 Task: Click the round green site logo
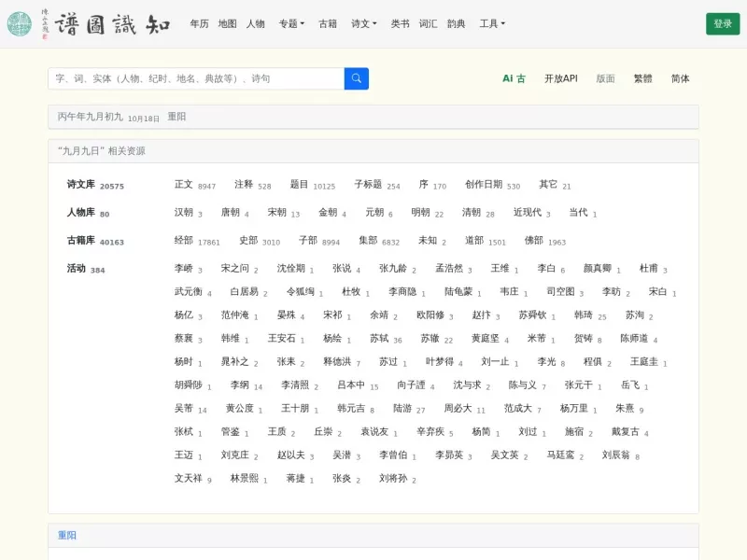[x=20, y=24]
